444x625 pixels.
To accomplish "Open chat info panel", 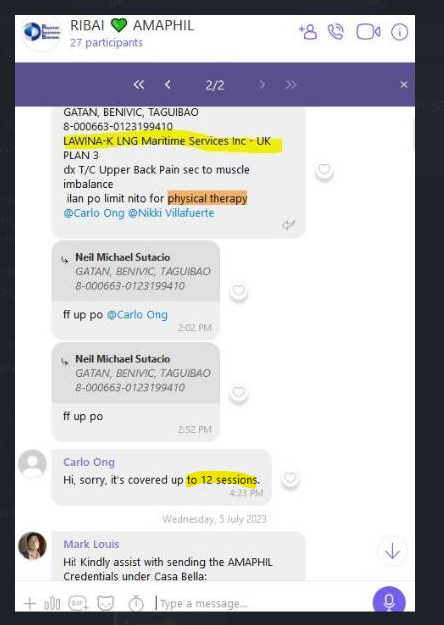I will click(x=399, y=32).
